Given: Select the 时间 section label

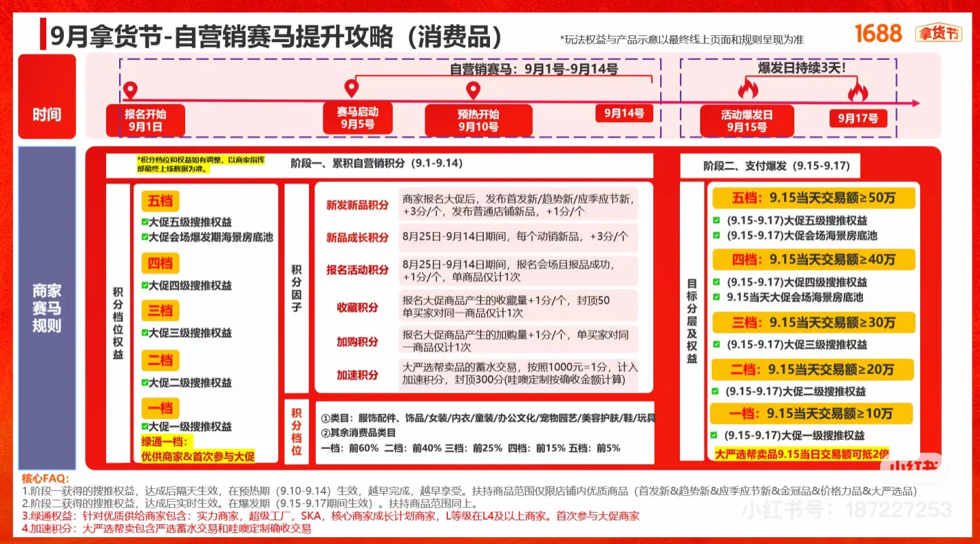Looking at the screenshot, I should coord(47,96).
